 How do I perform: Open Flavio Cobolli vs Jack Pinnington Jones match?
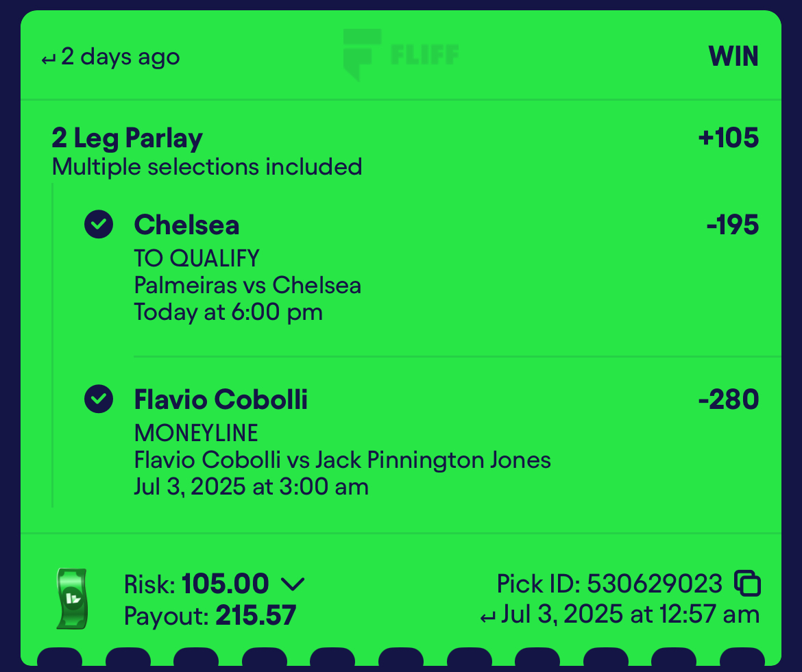pos(342,460)
